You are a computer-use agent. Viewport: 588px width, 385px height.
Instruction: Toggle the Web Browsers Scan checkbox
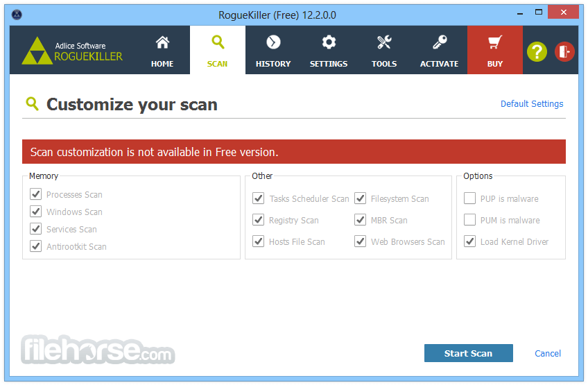(x=361, y=241)
